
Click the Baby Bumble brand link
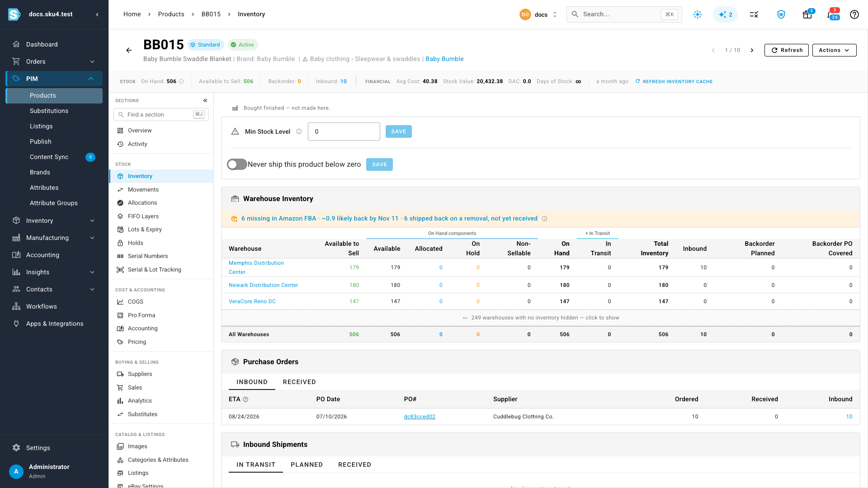[x=444, y=59]
